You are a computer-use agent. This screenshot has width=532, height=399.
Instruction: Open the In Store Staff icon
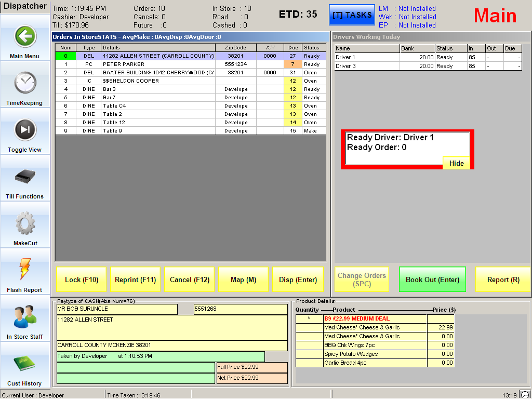[25, 317]
